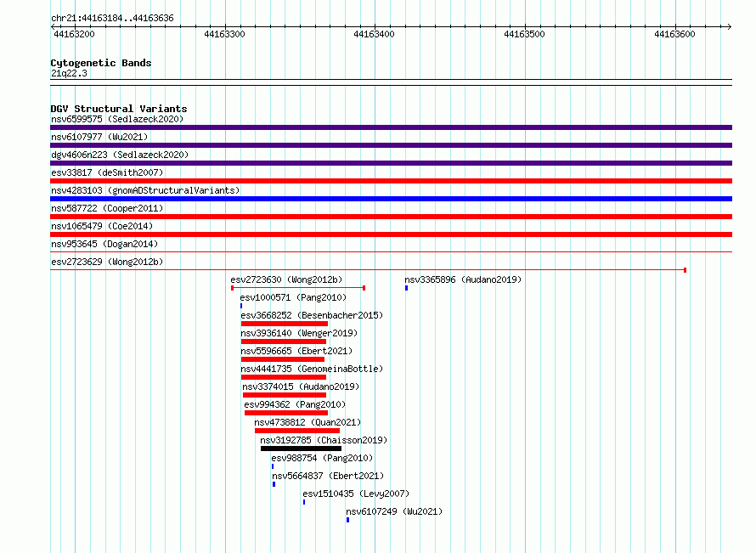The height and width of the screenshot is (553, 756).
Task: Click the nsv3365896 small blue marker
Action: [406, 288]
